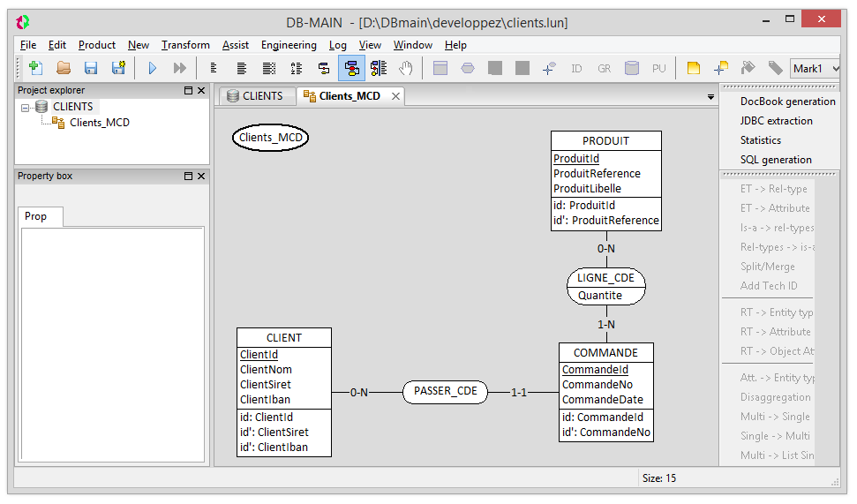Select the LIGNE_CDE relationship name

coord(605,278)
